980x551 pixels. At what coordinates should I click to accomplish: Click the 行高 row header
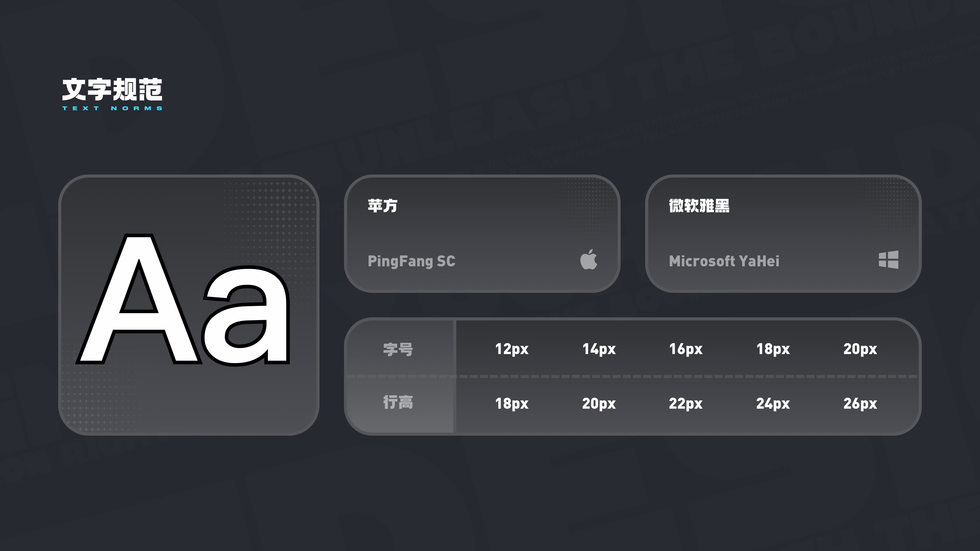398,402
